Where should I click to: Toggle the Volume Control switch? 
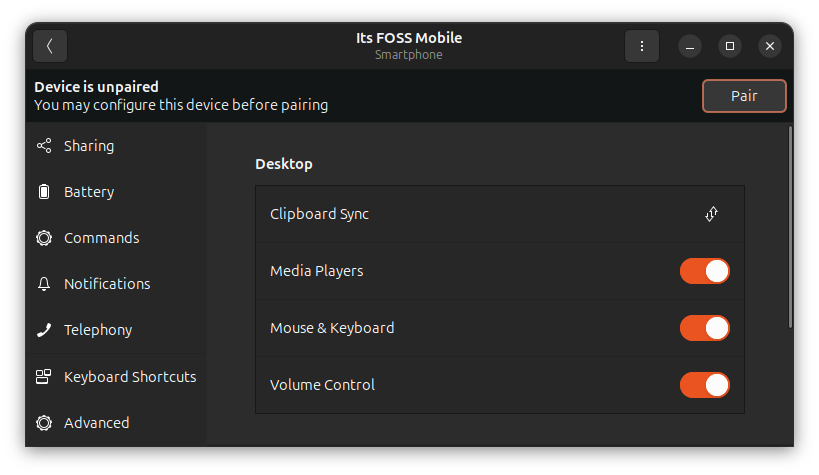[704, 385]
